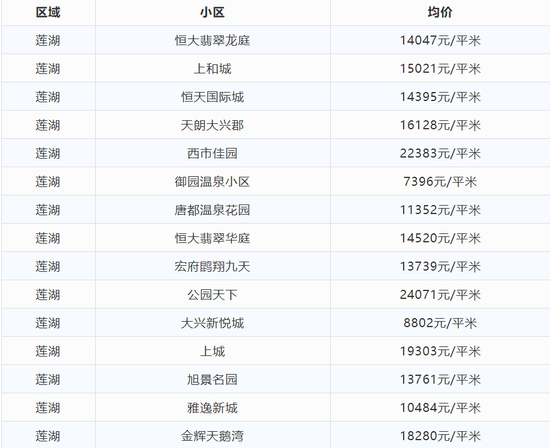Click 莲湖 in the 恒大翡翠龙庭 row

(48, 40)
